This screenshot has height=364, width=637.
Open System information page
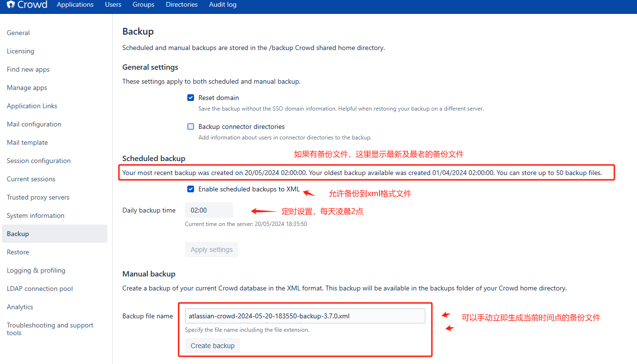[x=36, y=215]
